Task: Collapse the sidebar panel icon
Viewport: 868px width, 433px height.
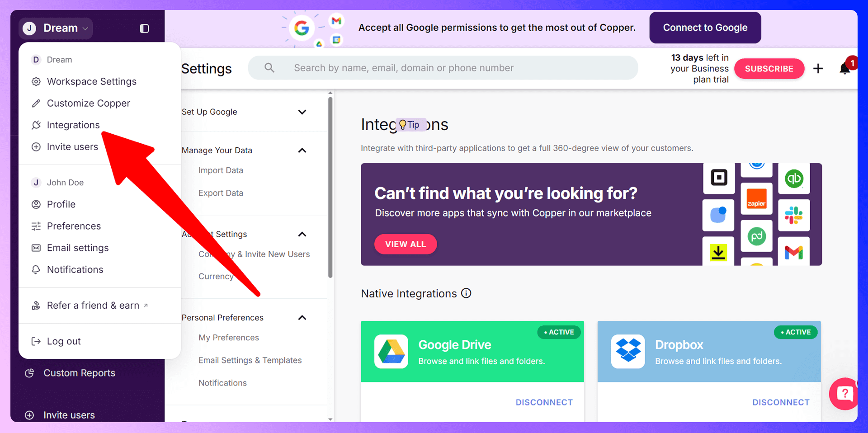Action: [x=144, y=28]
